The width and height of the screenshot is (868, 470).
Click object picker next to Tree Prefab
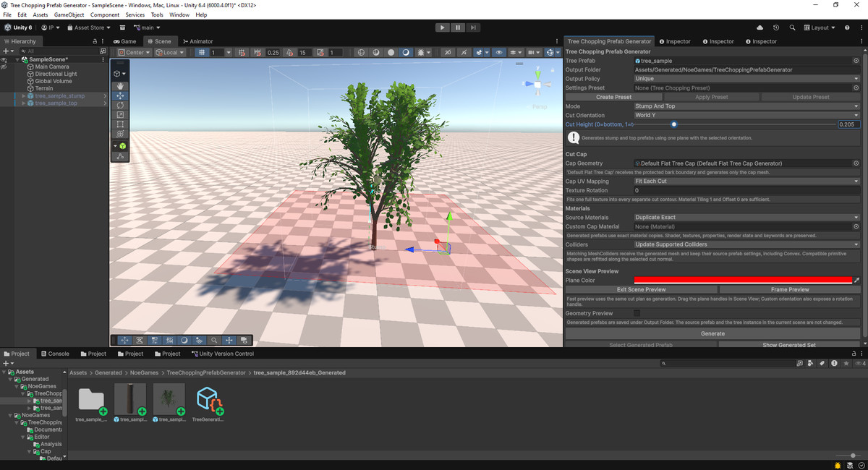pos(856,61)
